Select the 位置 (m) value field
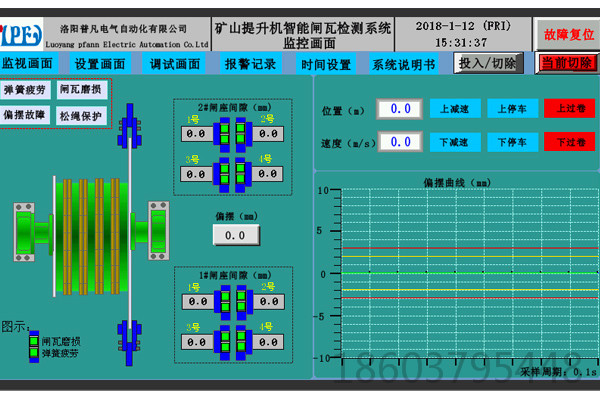Viewport: 600px width, 400px height. 399,109
